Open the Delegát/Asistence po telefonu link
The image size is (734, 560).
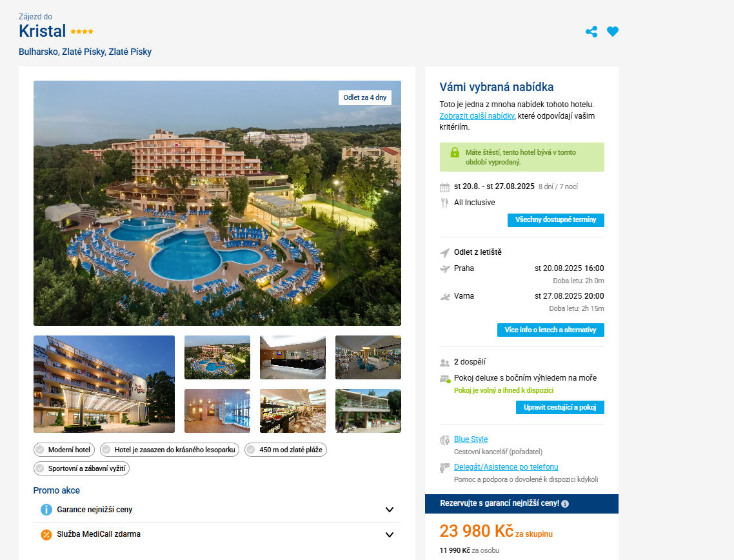[506, 467]
